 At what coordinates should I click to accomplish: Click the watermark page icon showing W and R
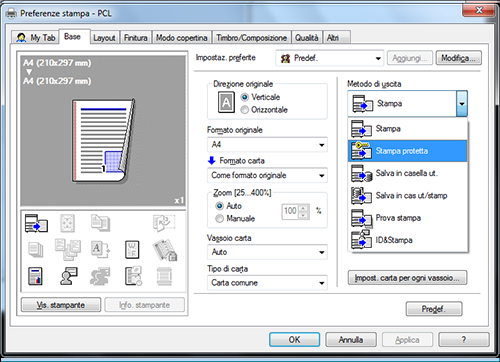(132, 250)
